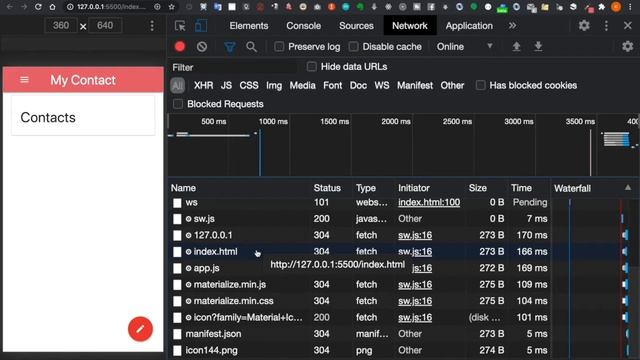Viewport: 640px width, 360px height.
Task: Select the Network tab
Action: (410, 26)
